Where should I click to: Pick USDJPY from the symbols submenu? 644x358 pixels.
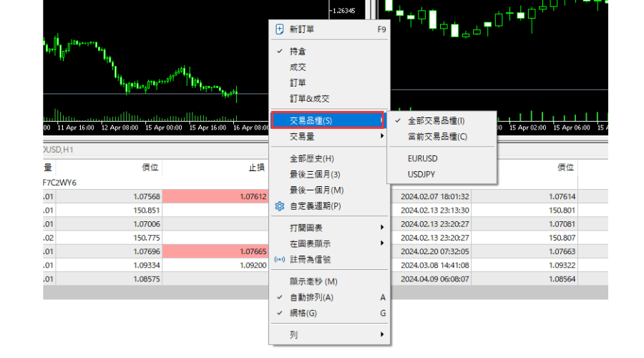click(x=421, y=174)
